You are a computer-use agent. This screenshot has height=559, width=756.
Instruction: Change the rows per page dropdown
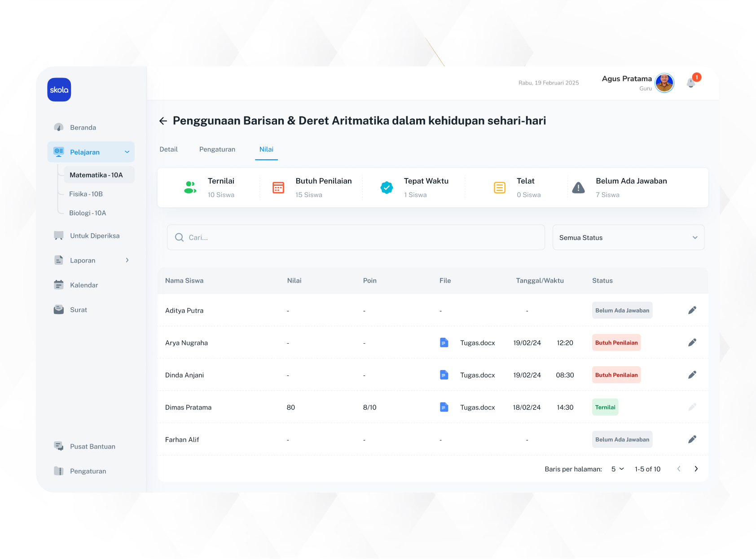click(x=618, y=469)
